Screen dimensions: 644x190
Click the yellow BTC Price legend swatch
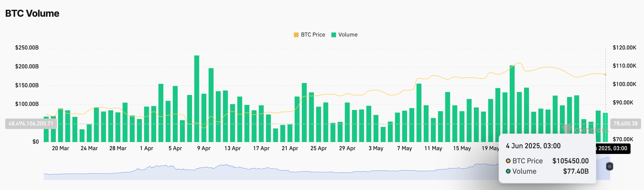[296, 35]
